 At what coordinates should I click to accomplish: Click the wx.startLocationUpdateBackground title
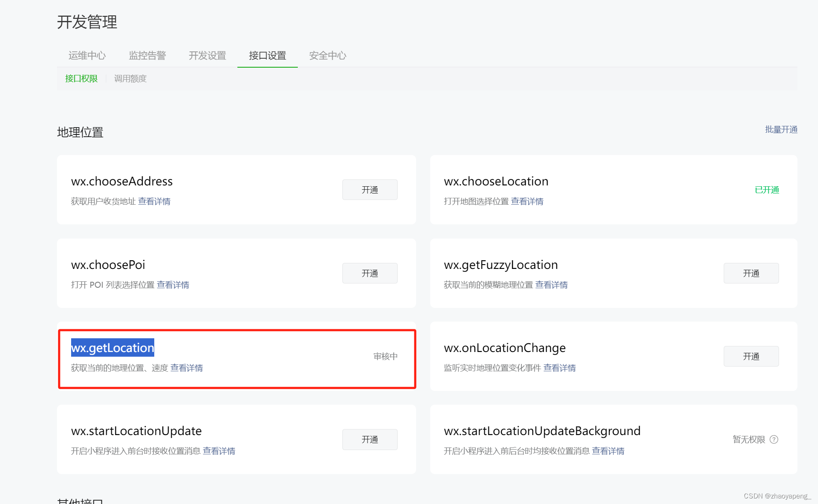click(542, 431)
